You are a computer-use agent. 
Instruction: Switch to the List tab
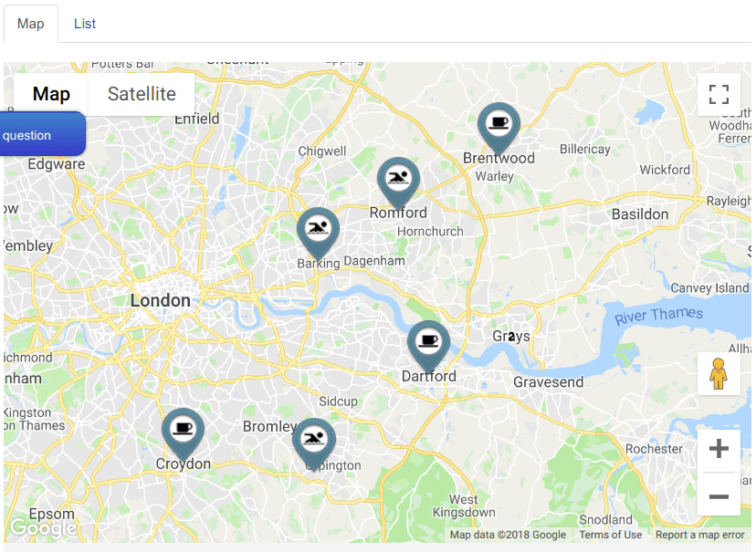click(85, 24)
